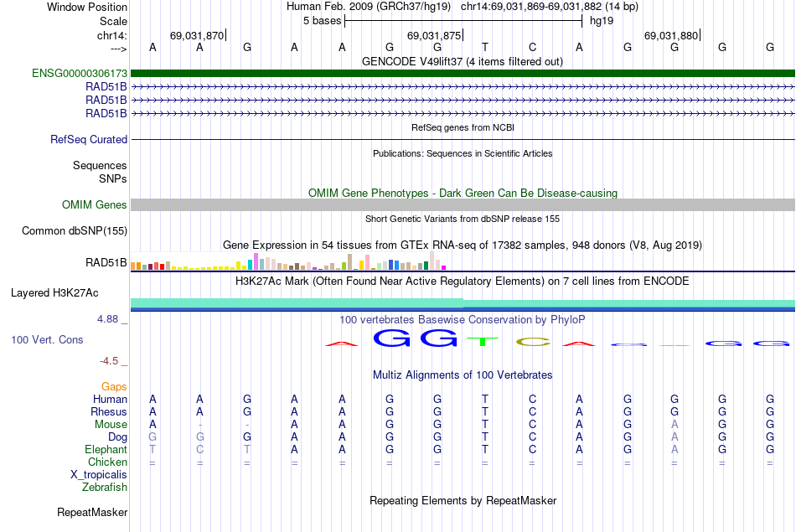Click the Scale track label

click(x=113, y=21)
